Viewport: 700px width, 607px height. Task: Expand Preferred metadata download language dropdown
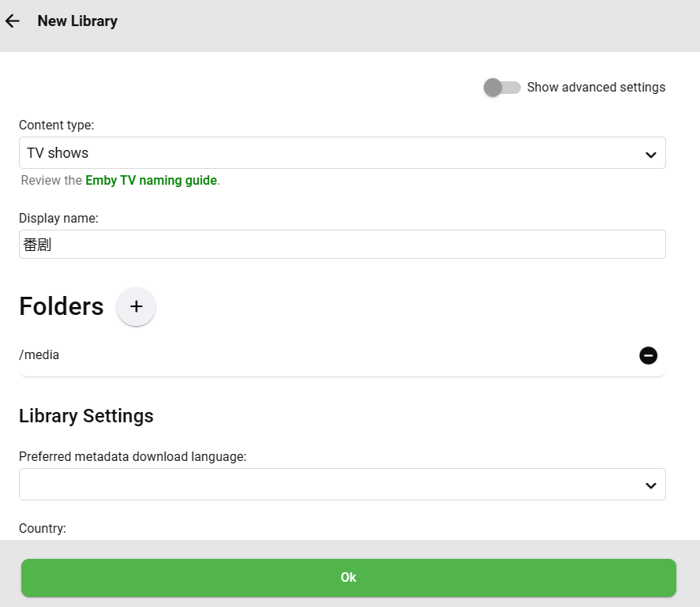pos(331,485)
